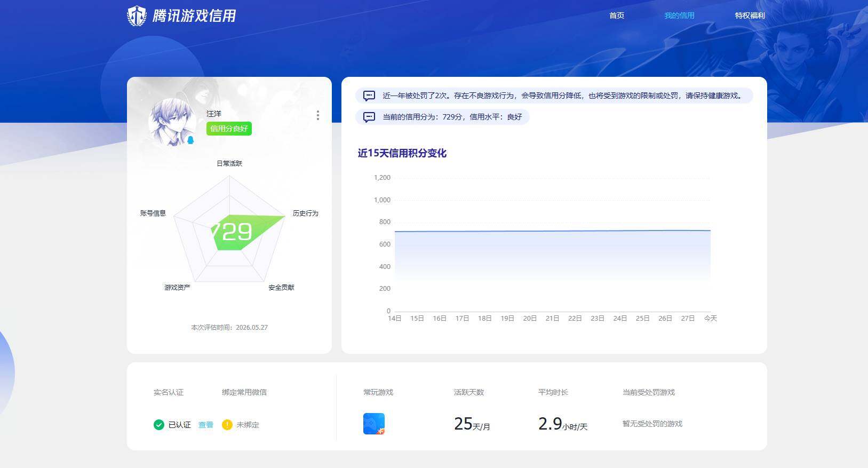Click the 当前的信用分为: 729分 message

point(452,117)
